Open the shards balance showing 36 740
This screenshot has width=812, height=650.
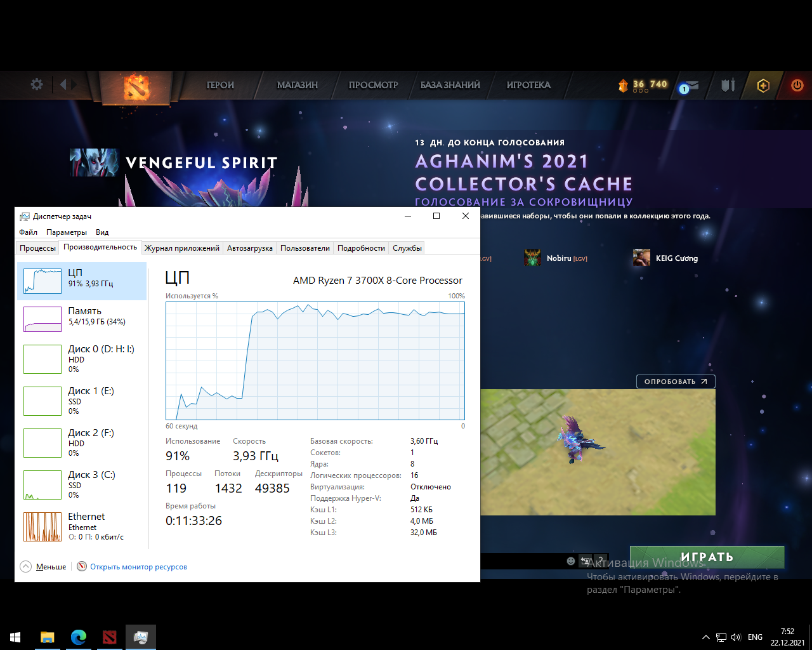pyautogui.click(x=643, y=84)
